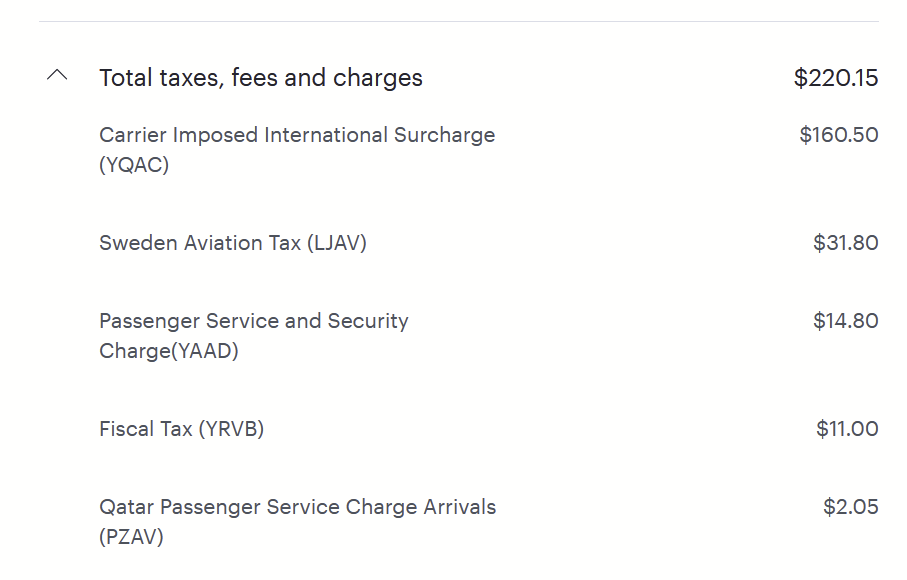Image resolution: width=907 pixels, height=580 pixels.
Task: Click the $14.80 amount
Action: point(845,321)
